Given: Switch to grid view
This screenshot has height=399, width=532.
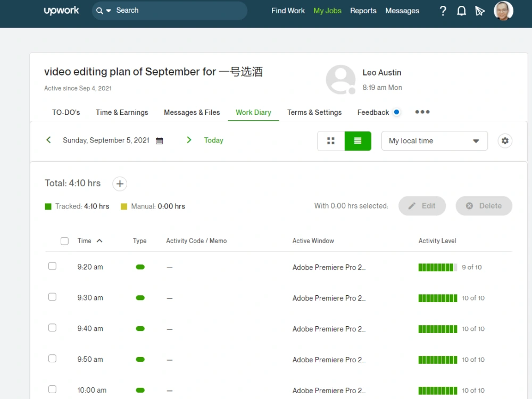Looking at the screenshot, I should [x=331, y=141].
